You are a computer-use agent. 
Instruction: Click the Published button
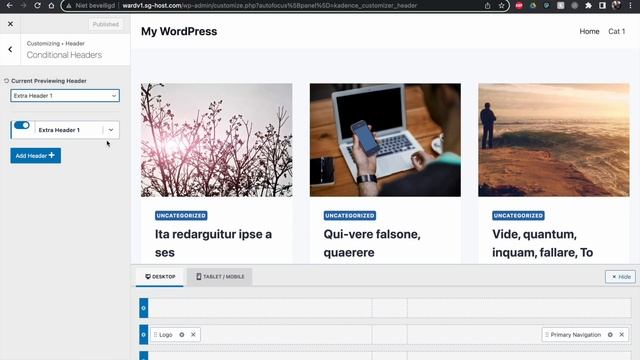coord(105,24)
